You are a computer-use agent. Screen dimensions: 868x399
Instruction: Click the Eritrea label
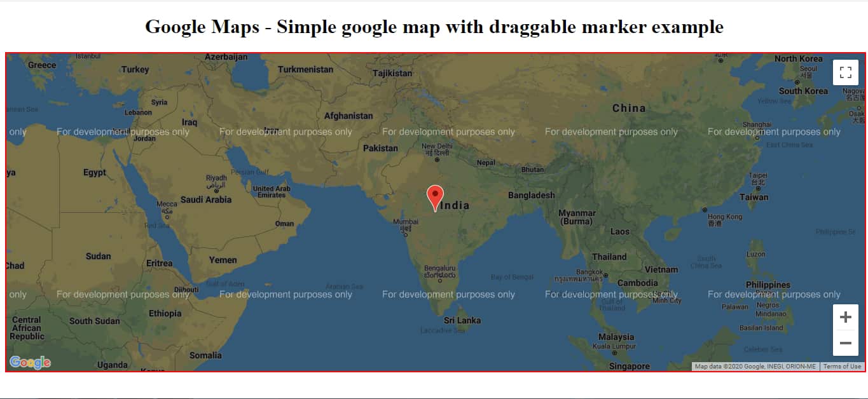coord(159,263)
